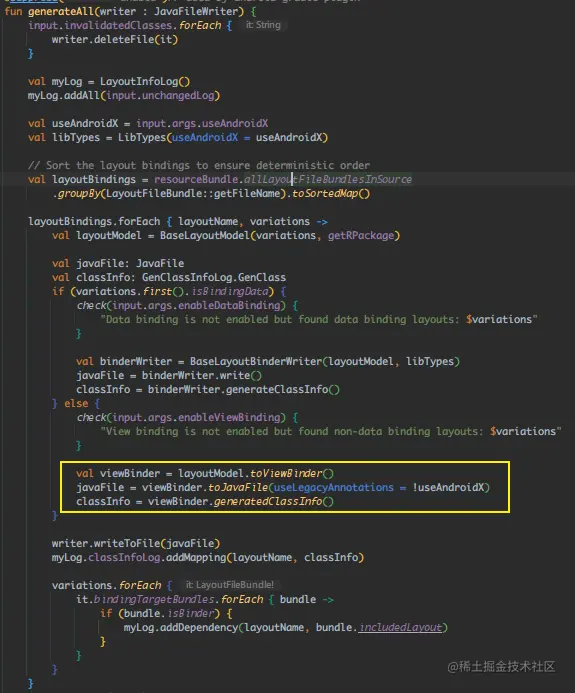
Task: Click 'it: LayoutFileBundle!' inlay hint
Action: point(230,585)
